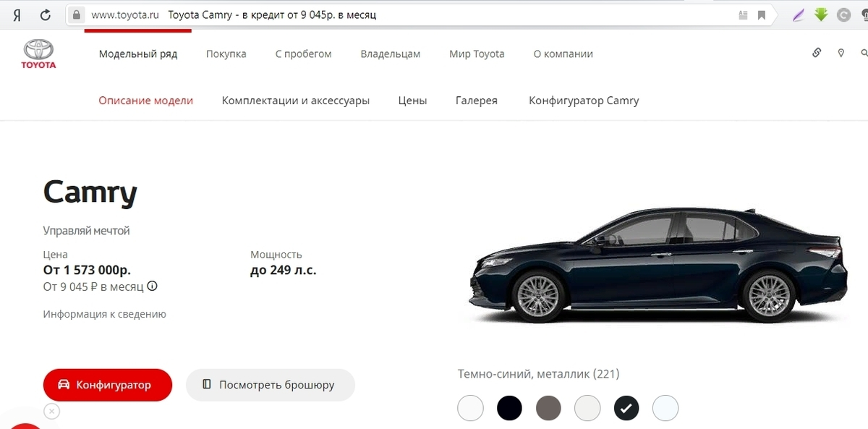Click the address bar URL www.toyota.ru

pos(125,14)
